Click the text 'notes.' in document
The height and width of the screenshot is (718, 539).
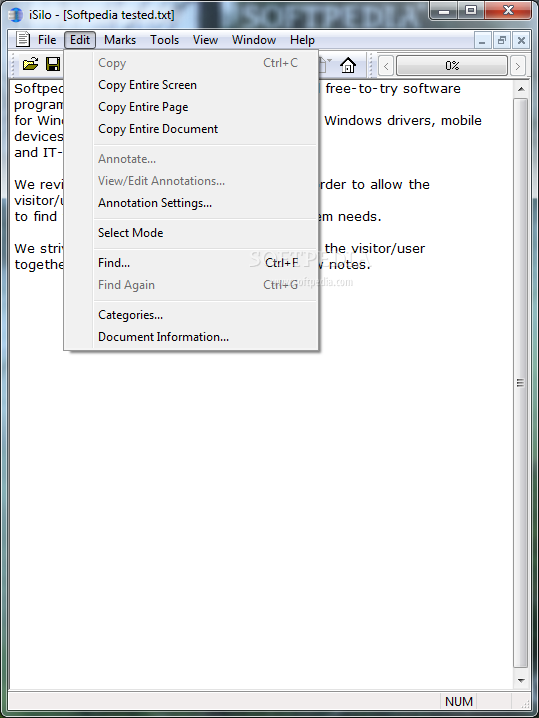pyautogui.click(x=349, y=265)
